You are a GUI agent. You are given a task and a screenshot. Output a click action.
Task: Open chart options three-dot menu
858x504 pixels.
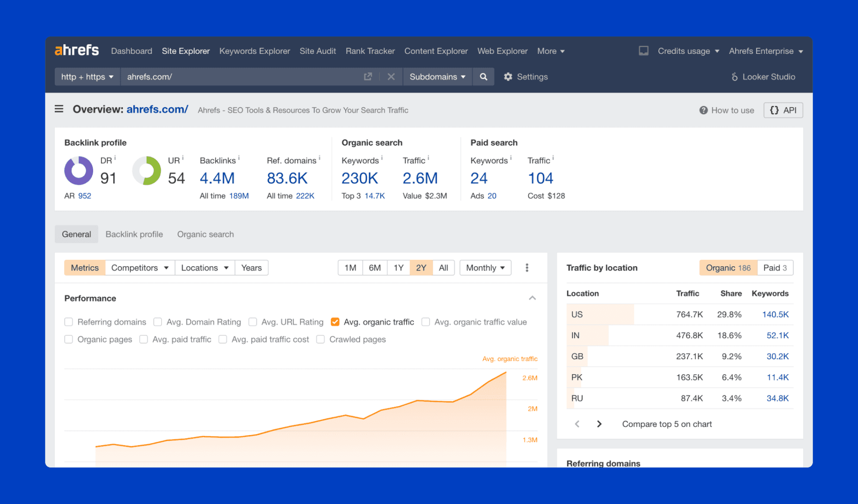pyautogui.click(x=527, y=268)
